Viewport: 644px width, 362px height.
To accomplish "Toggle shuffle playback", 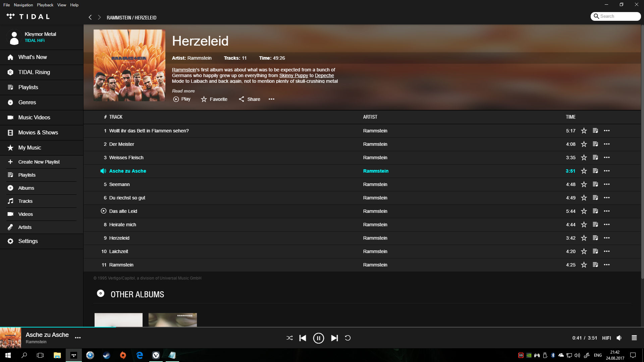I will coord(289,338).
